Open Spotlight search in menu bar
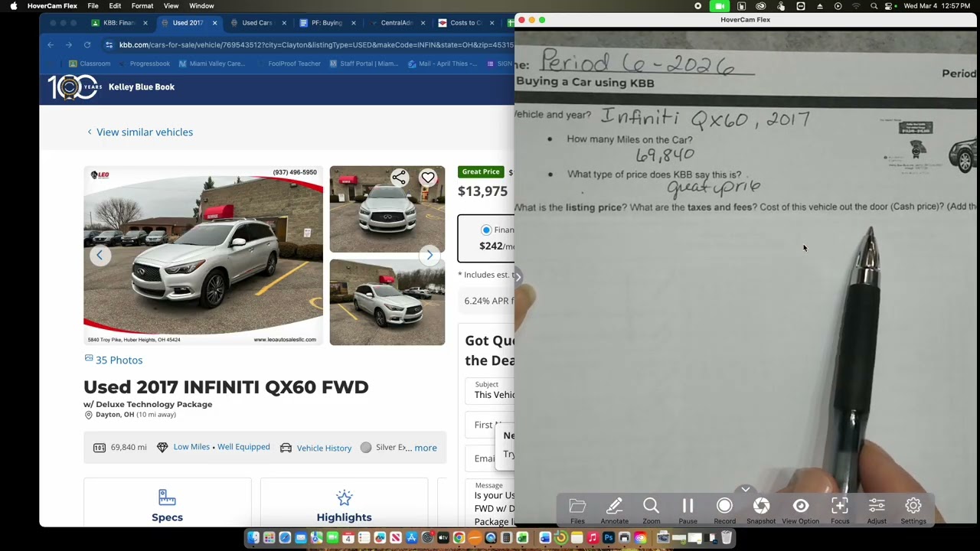 click(x=874, y=6)
